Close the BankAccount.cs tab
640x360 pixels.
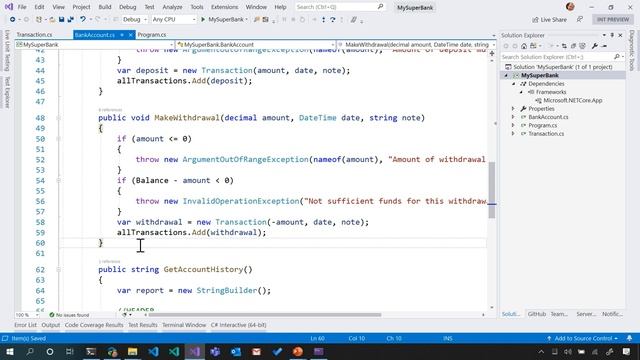coord(131,35)
